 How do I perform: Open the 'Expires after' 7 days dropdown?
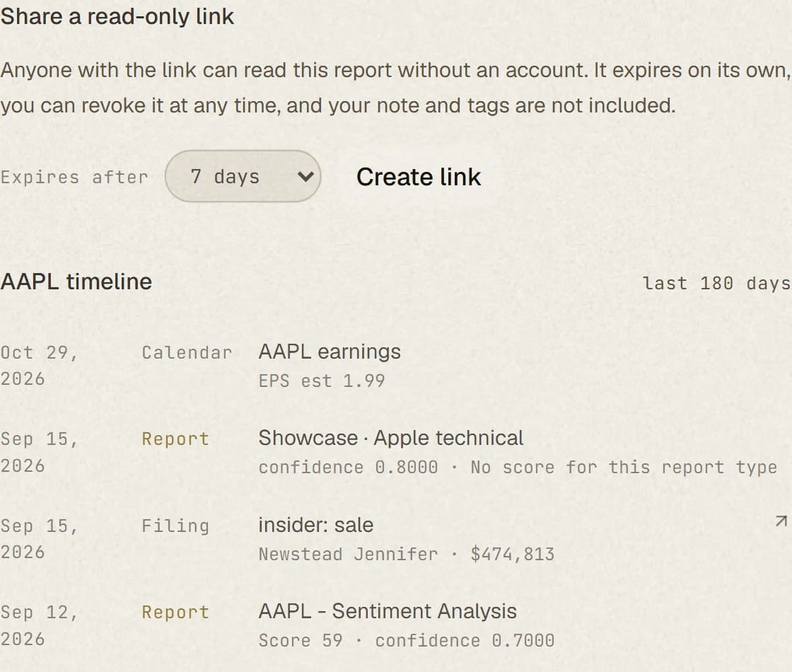[x=243, y=176]
